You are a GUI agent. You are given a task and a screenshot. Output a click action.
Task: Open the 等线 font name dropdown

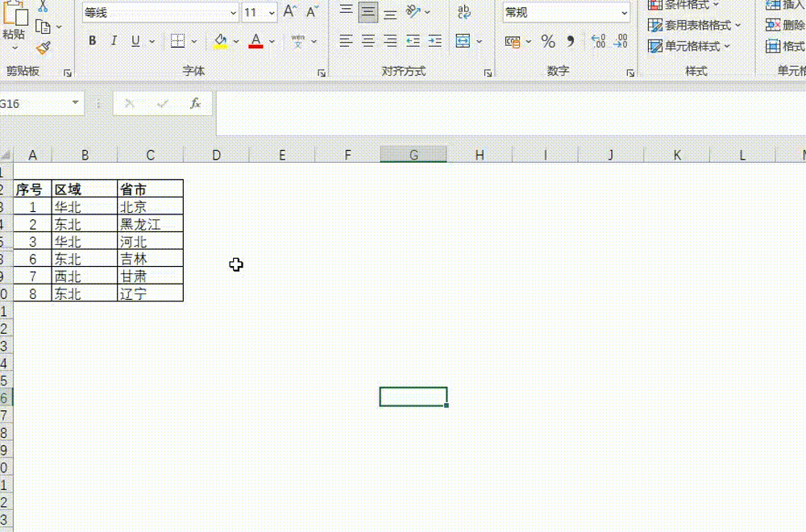coord(234,12)
